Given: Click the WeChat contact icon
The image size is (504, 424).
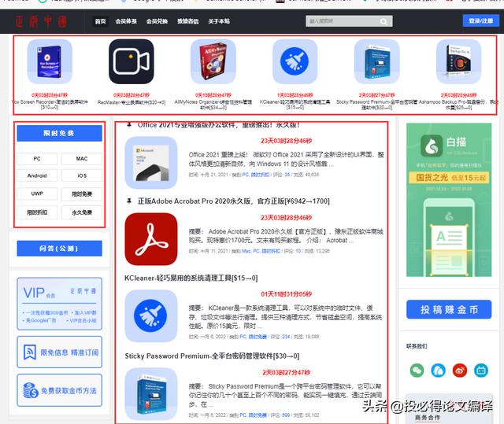Looking at the screenshot, I should 417,370.
